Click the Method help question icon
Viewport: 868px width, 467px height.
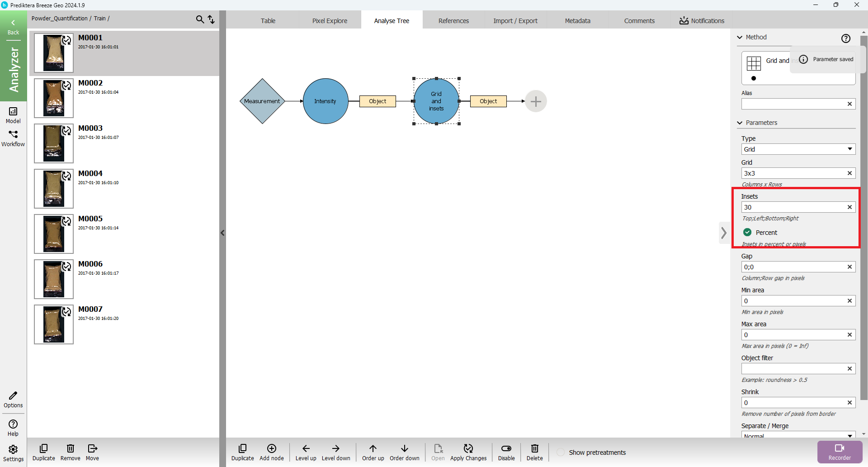click(x=845, y=38)
